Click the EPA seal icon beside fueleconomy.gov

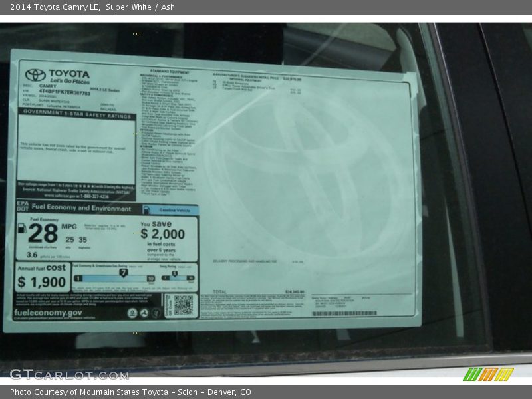pyautogui.click(x=132, y=313)
